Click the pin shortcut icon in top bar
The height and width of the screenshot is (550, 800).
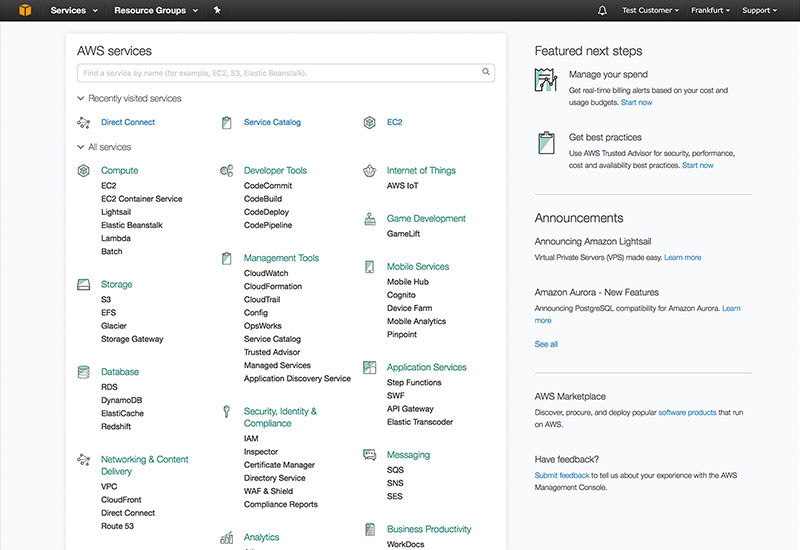coord(217,10)
